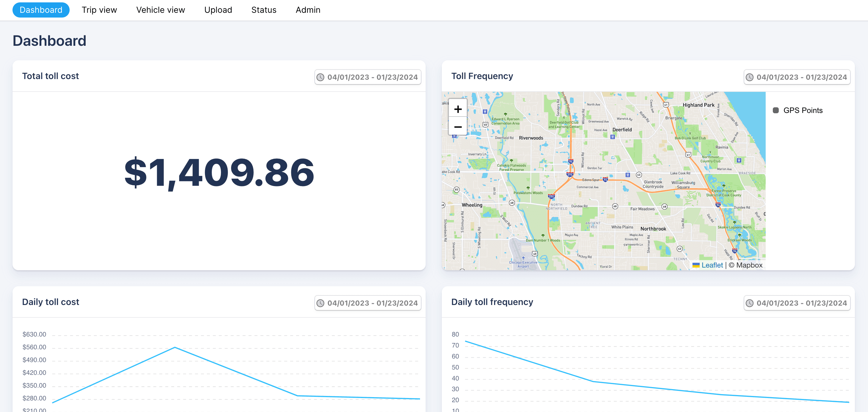Open the Vehicle view tab
Viewport: 868px width, 412px height.
click(160, 10)
